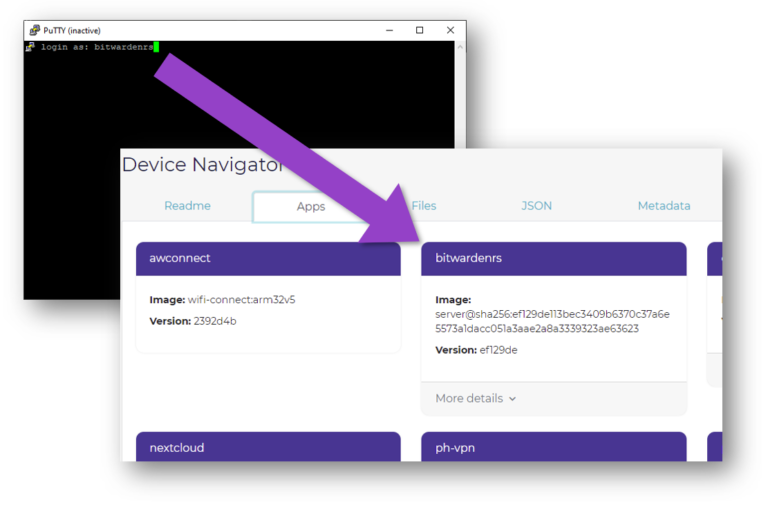This screenshot has width=768, height=507.
Task: Open the nextcloud app card
Action: click(x=268, y=446)
